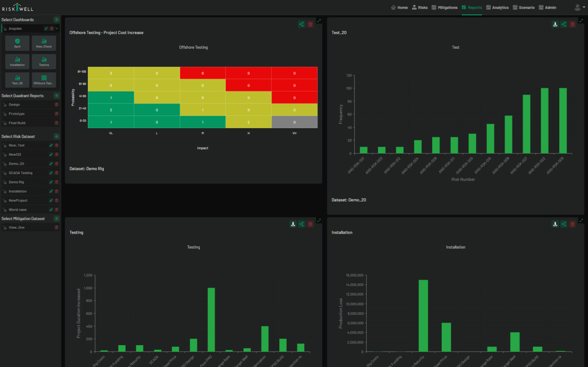This screenshot has width=588, height=367.
Task: Edit the NewProject dataset
Action: tap(51, 201)
